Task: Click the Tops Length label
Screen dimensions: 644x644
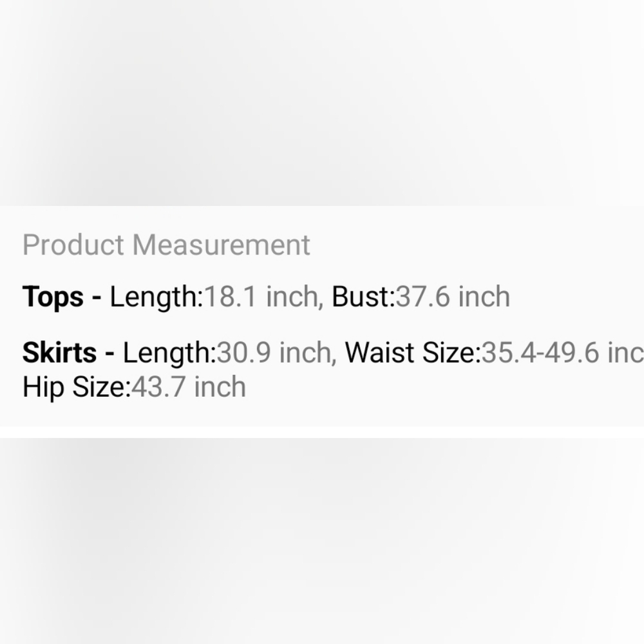Action: click(x=156, y=298)
